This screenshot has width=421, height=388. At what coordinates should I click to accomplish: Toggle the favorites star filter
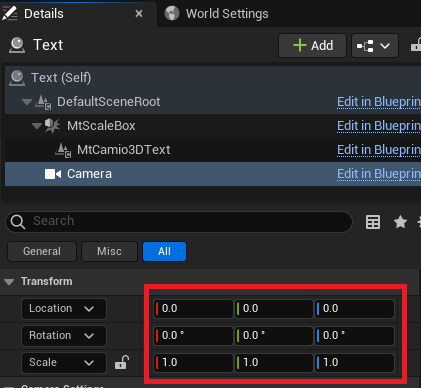[x=400, y=222]
